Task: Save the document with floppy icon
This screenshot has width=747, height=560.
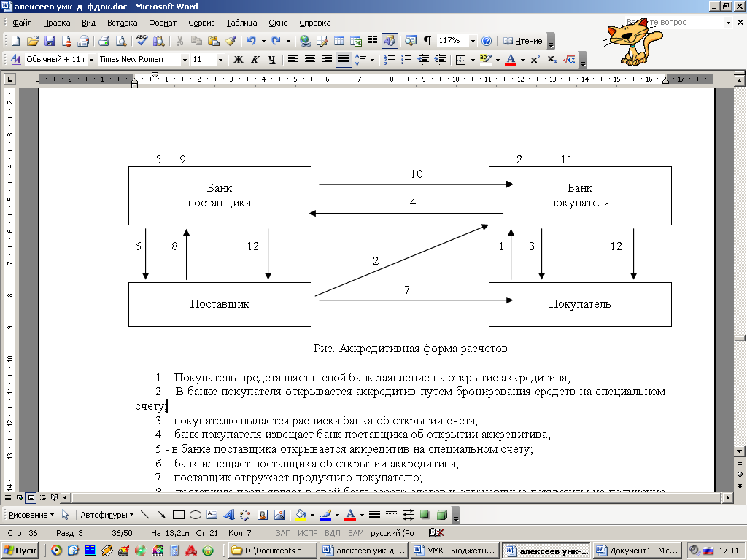Action: pyautogui.click(x=50, y=41)
